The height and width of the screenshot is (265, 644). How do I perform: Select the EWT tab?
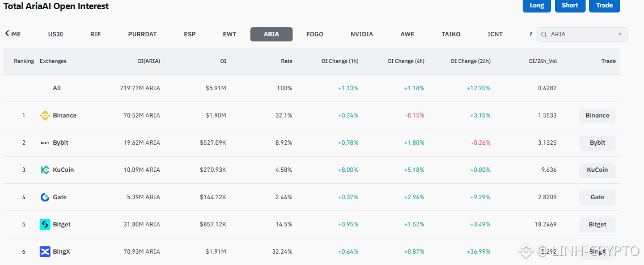pos(230,34)
